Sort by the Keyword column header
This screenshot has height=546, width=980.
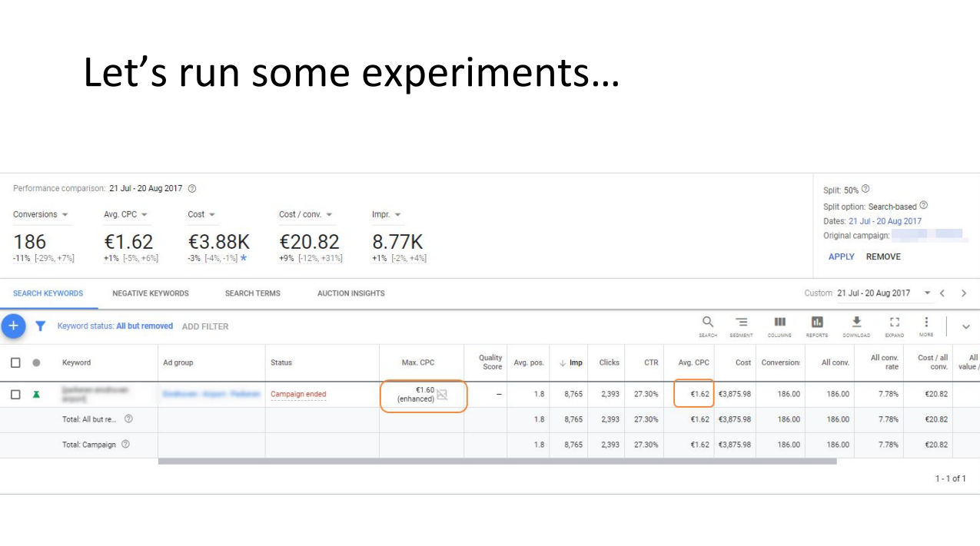(76, 362)
